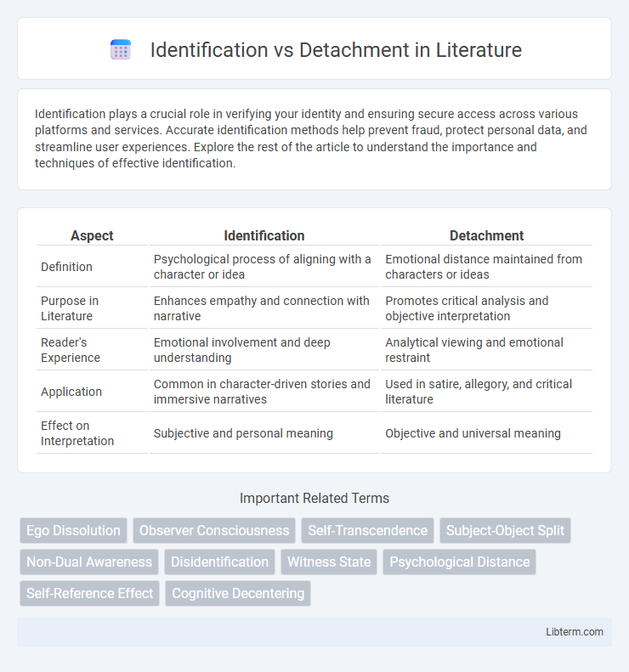Click the Subject-Object Split tag

505,531
